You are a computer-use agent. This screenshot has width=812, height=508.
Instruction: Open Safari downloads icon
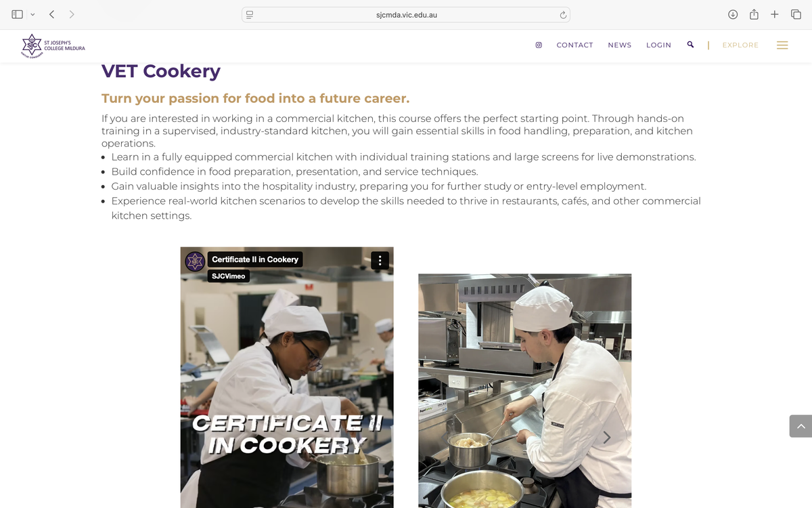pos(733,14)
